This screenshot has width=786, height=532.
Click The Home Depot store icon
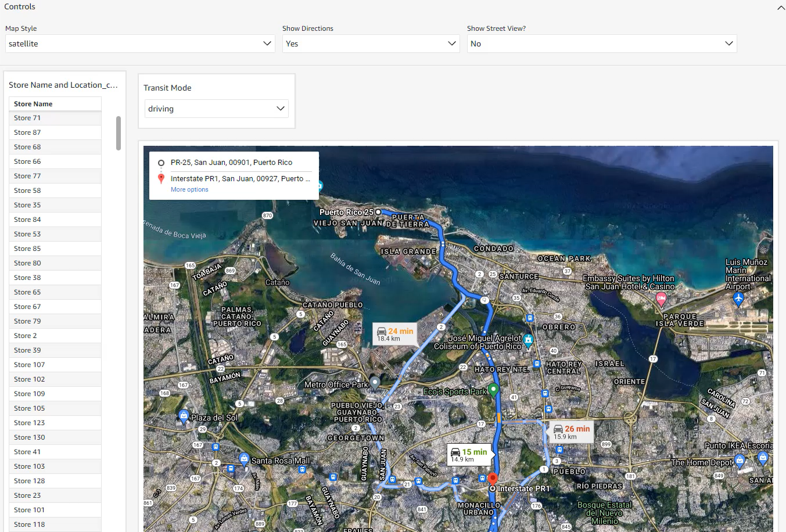tap(740, 461)
